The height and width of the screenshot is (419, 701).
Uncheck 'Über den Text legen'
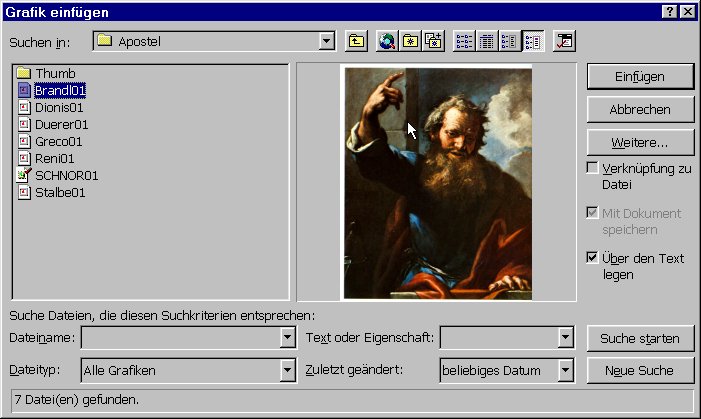[x=593, y=258]
